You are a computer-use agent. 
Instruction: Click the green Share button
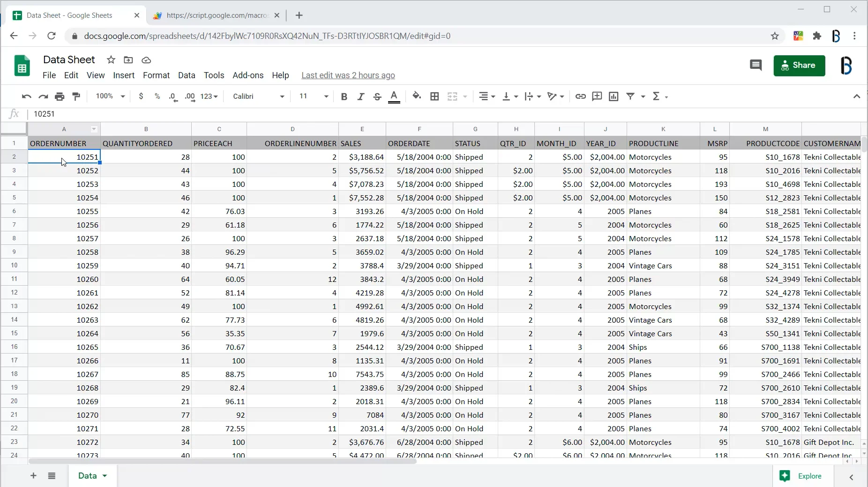coord(799,66)
